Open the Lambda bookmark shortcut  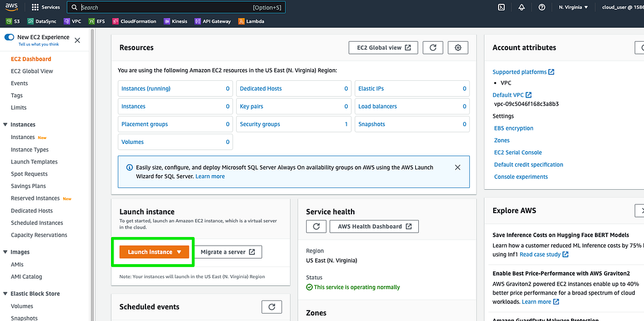[x=251, y=21]
